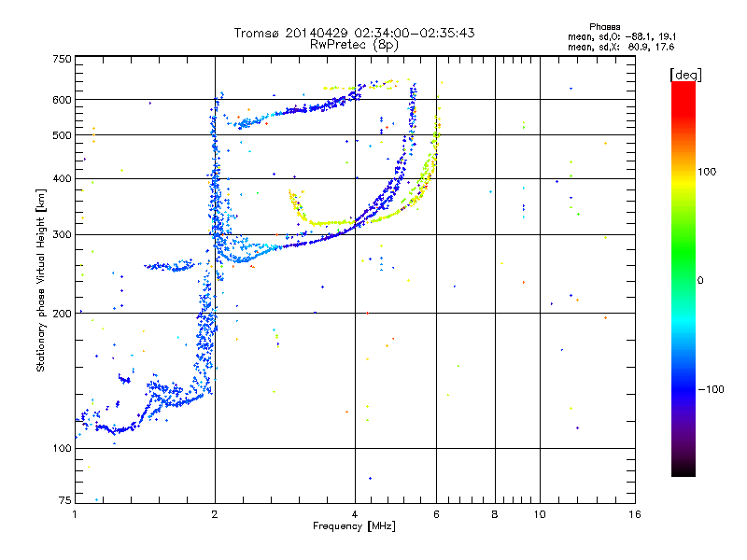Click the x-axis tick label "2"

tap(215, 514)
